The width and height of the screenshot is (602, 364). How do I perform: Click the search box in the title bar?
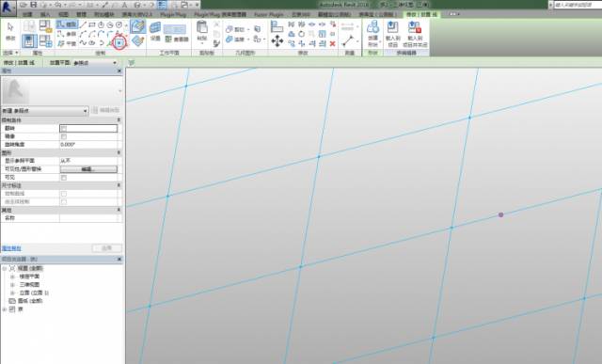pos(578,5)
